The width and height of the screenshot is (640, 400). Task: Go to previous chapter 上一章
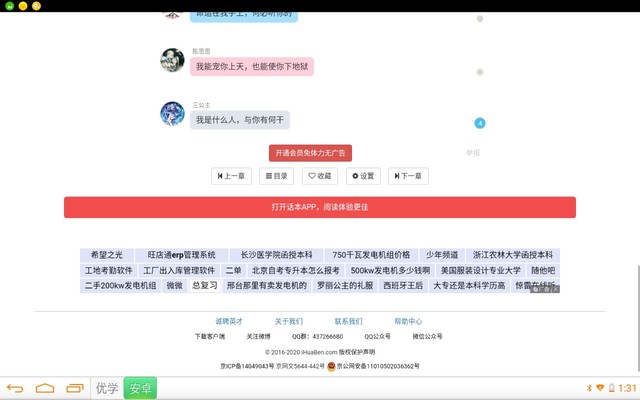click(231, 176)
